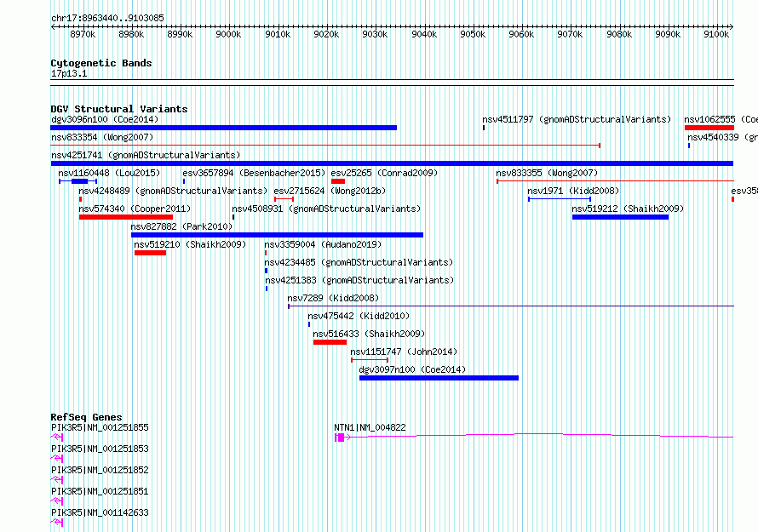Select the nsv4251741 gnomAD variant label
The width and height of the screenshot is (758, 532).
(146, 155)
